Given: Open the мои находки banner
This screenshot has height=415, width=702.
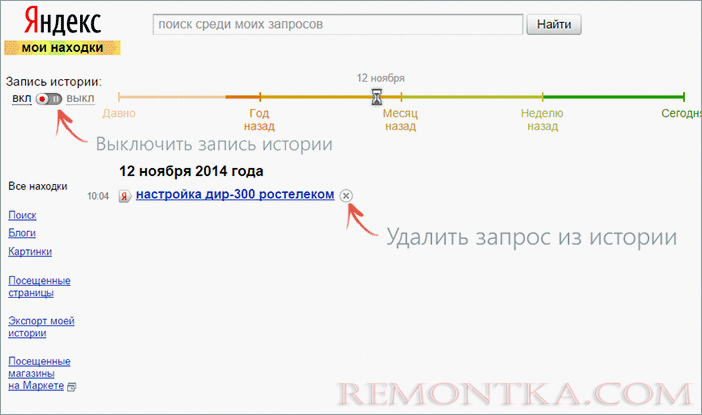Looking at the screenshot, I should 62,47.
